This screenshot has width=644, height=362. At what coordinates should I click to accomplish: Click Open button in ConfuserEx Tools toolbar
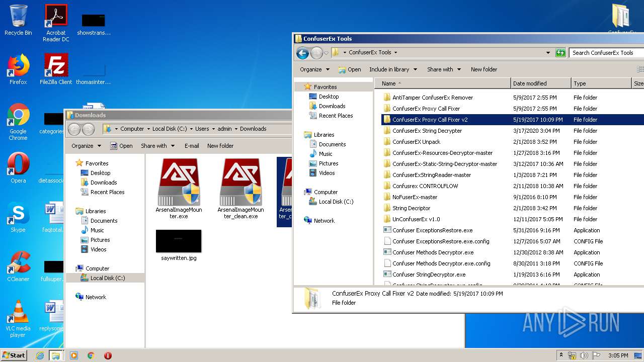pos(349,69)
